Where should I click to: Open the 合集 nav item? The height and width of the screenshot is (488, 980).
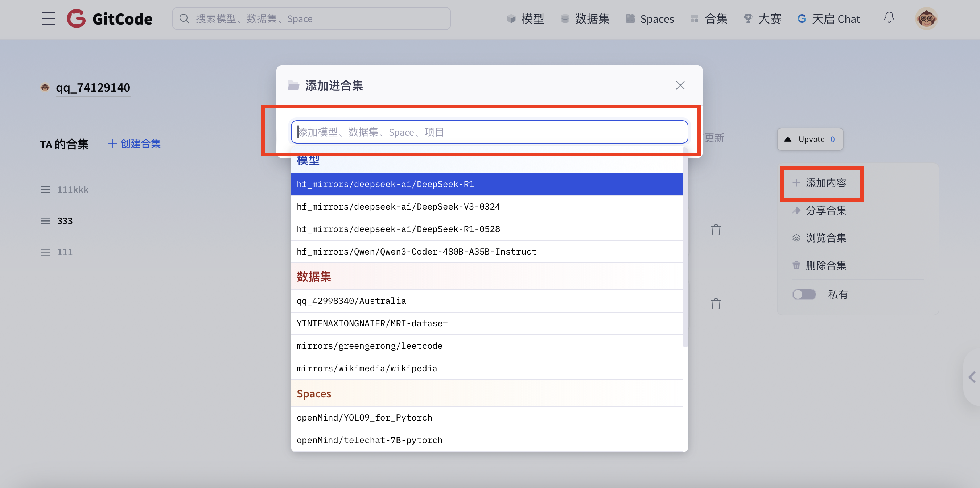coord(709,18)
